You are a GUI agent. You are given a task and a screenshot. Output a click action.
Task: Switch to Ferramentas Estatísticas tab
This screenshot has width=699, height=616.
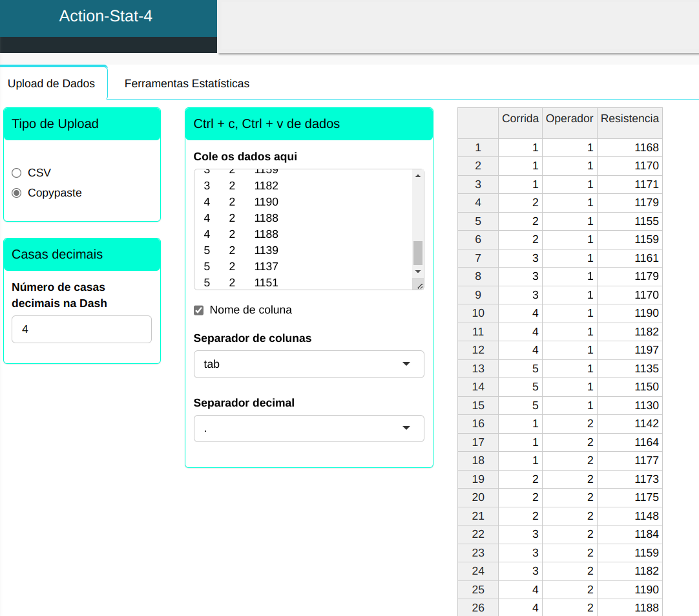187,83
